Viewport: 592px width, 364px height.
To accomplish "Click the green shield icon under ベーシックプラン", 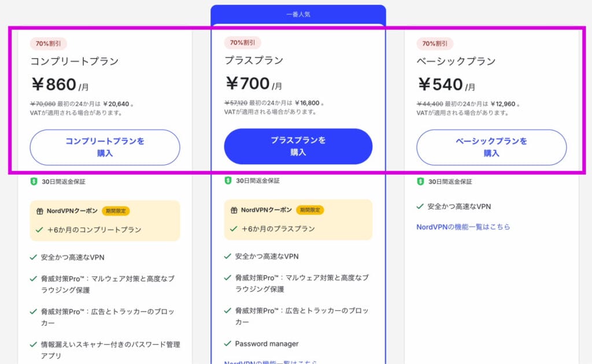I will coord(421,180).
